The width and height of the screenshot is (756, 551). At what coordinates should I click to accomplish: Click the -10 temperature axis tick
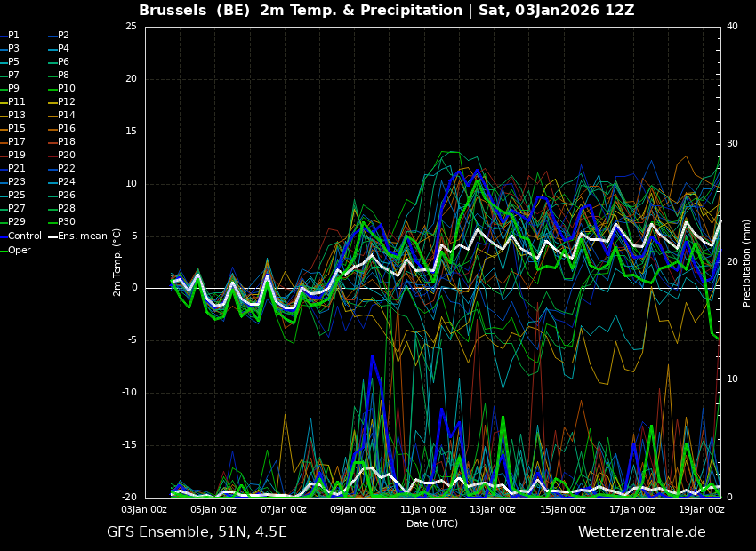130,393
